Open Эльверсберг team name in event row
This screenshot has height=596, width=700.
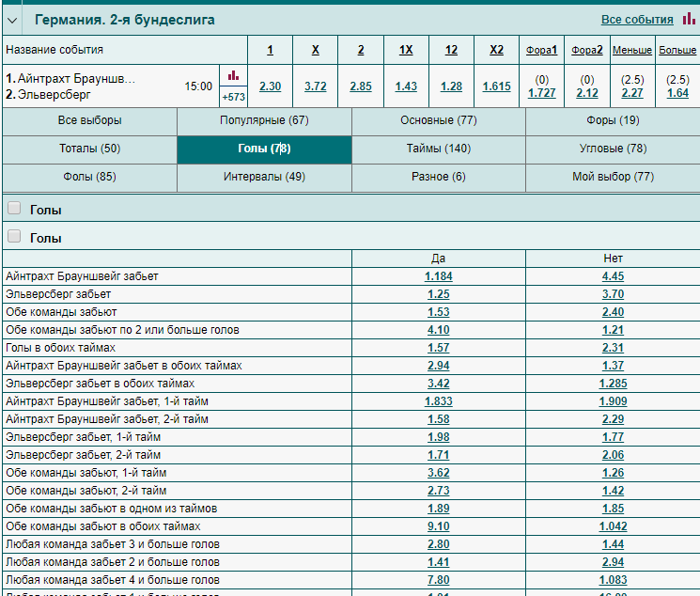pyautogui.click(x=54, y=95)
